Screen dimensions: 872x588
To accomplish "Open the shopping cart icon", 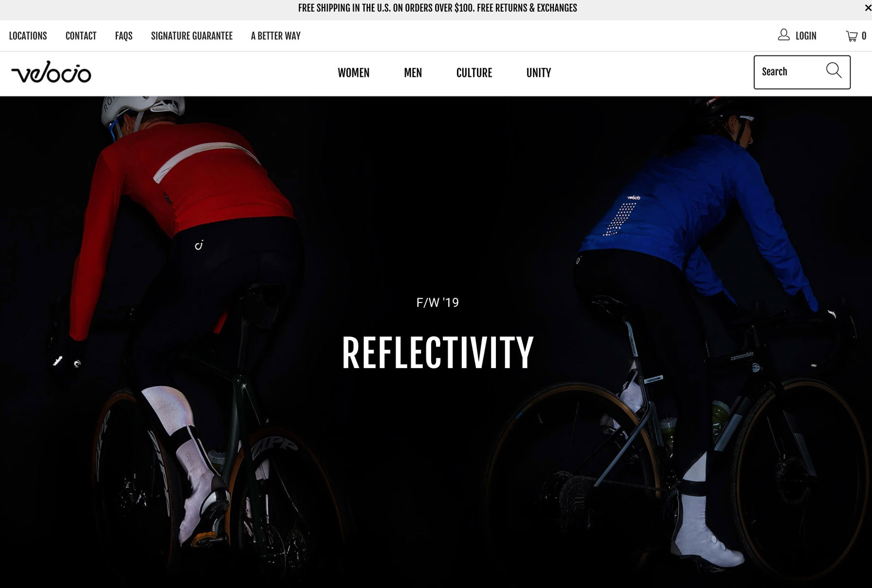I will [x=852, y=36].
